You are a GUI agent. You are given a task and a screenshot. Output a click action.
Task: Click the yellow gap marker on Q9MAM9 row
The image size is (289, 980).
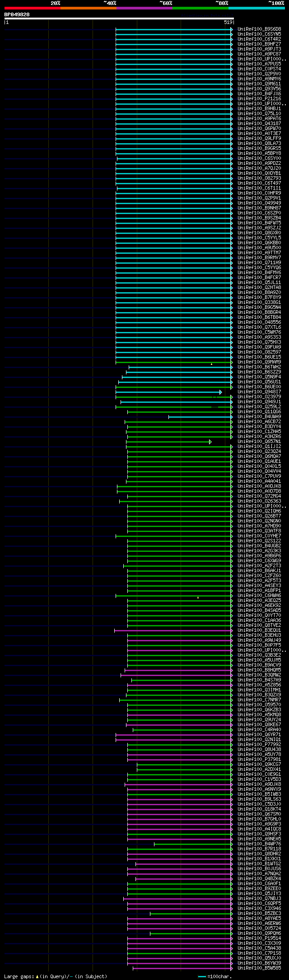211,364
